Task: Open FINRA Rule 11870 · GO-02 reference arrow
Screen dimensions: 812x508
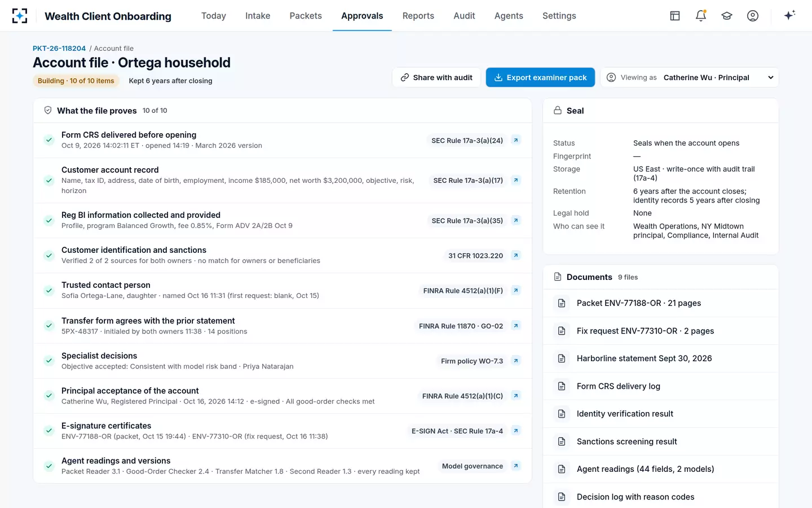Action: [x=515, y=326]
